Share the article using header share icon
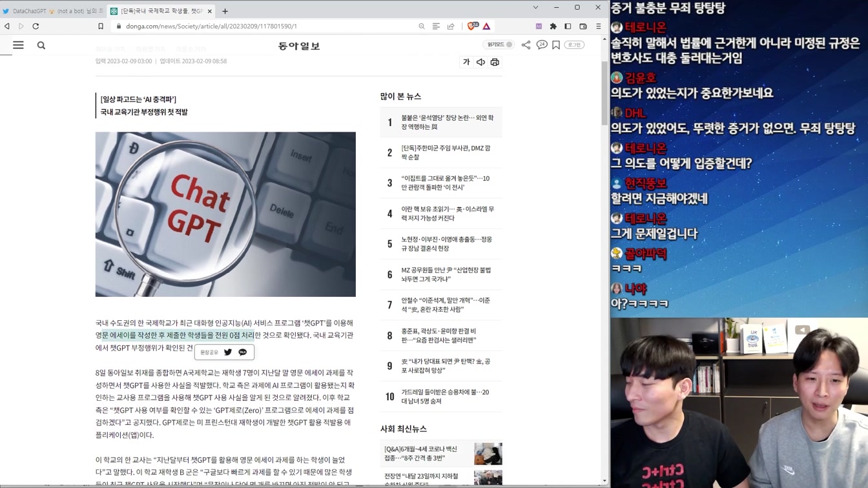This screenshot has width=868, height=488. click(526, 45)
